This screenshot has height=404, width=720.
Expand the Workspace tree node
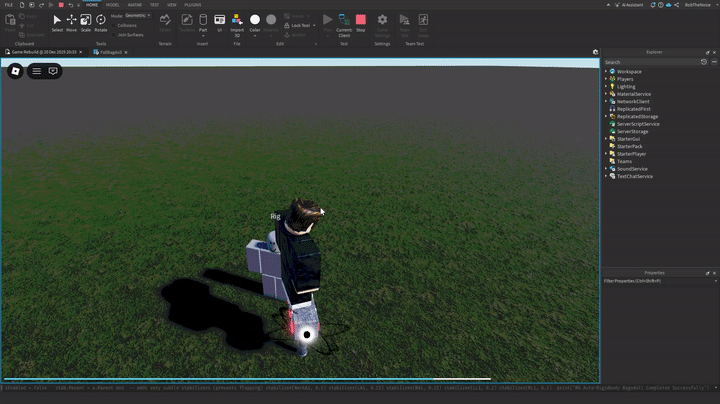[606, 72]
